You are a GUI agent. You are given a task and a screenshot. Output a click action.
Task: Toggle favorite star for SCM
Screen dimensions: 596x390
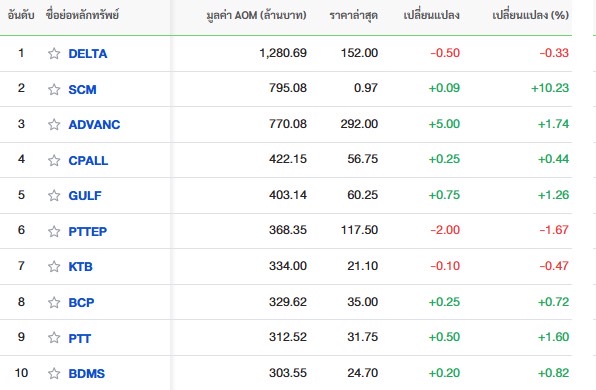tap(54, 89)
